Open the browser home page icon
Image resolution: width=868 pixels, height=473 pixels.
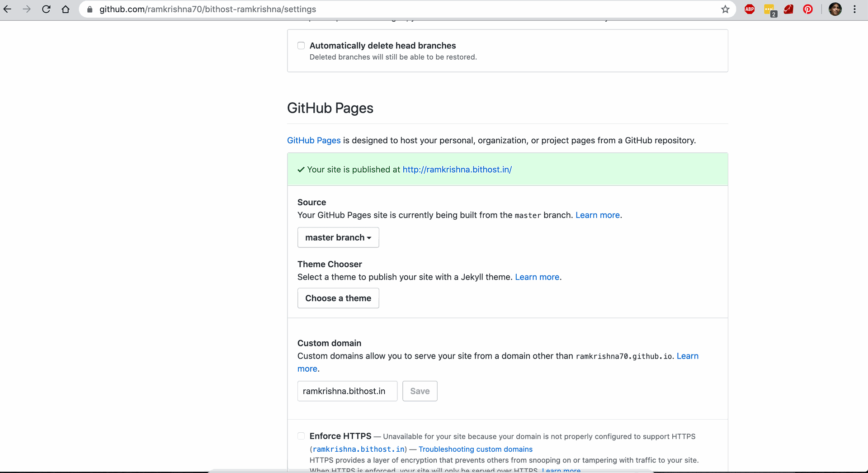(66, 9)
